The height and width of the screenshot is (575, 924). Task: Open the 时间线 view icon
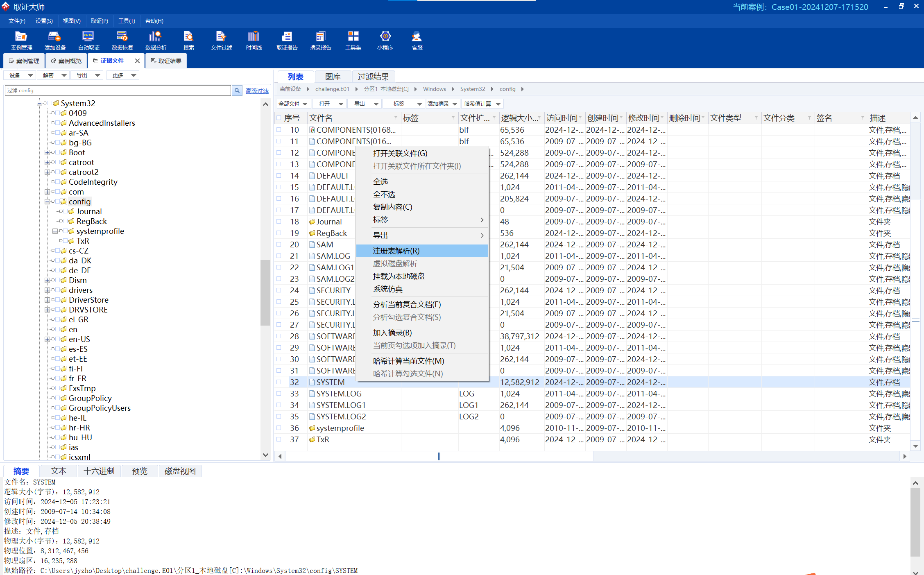(x=254, y=41)
